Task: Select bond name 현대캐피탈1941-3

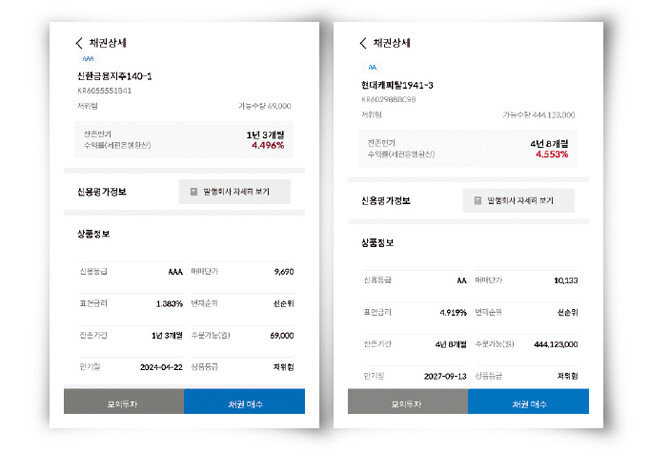Action: [x=397, y=85]
